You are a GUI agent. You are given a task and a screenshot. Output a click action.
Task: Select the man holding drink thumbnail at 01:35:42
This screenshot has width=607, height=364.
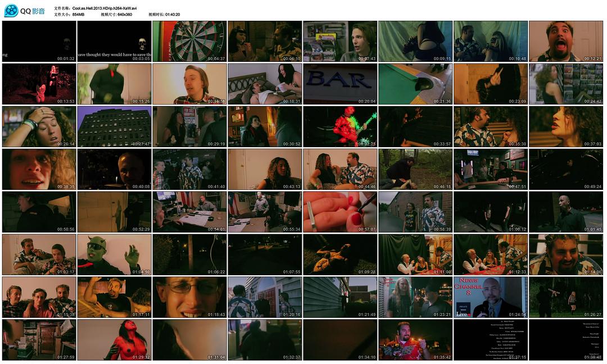(x=415, y=340)
